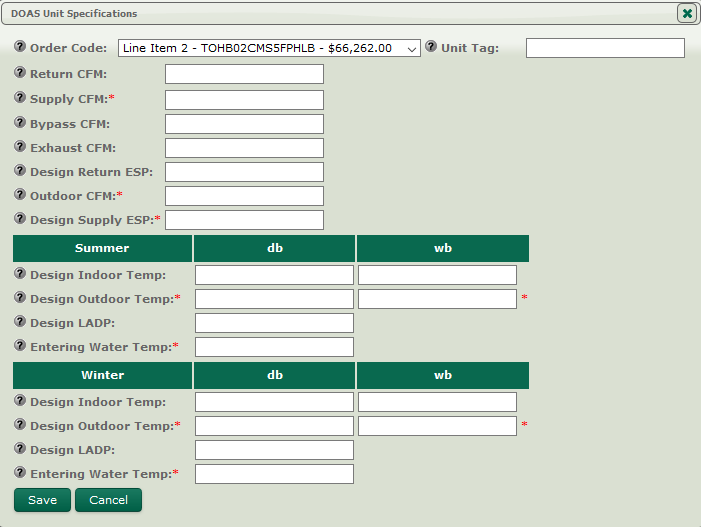Click help icon for Summer Design LADP
701x527 pixels.
20,322
